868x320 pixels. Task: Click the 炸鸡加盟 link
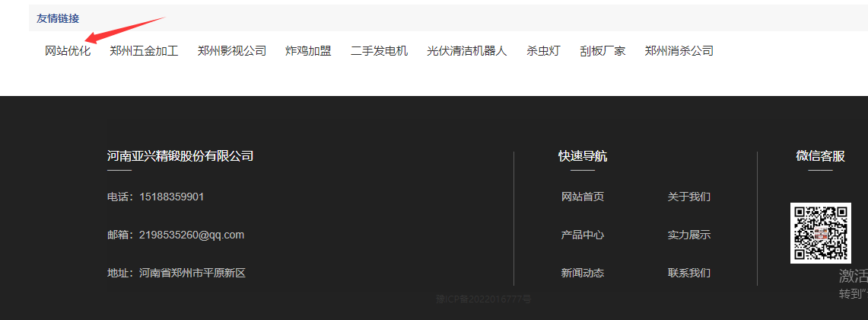(x=308, y=51)
